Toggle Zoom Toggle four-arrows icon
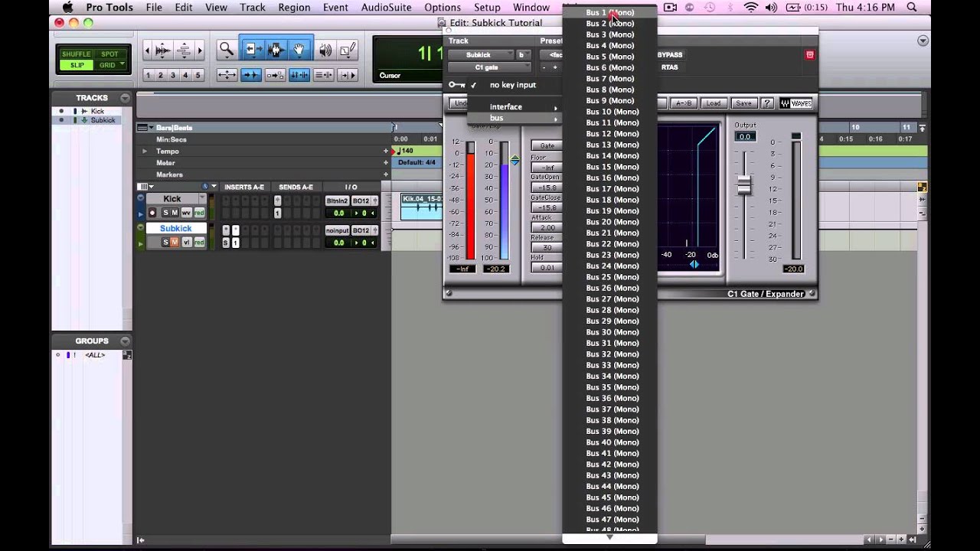 click(227, 75)
